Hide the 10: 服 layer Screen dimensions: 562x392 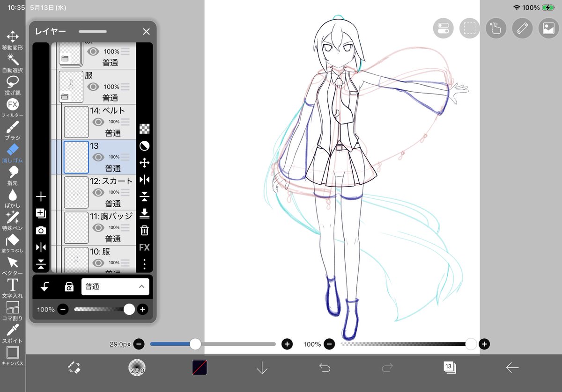98,262
